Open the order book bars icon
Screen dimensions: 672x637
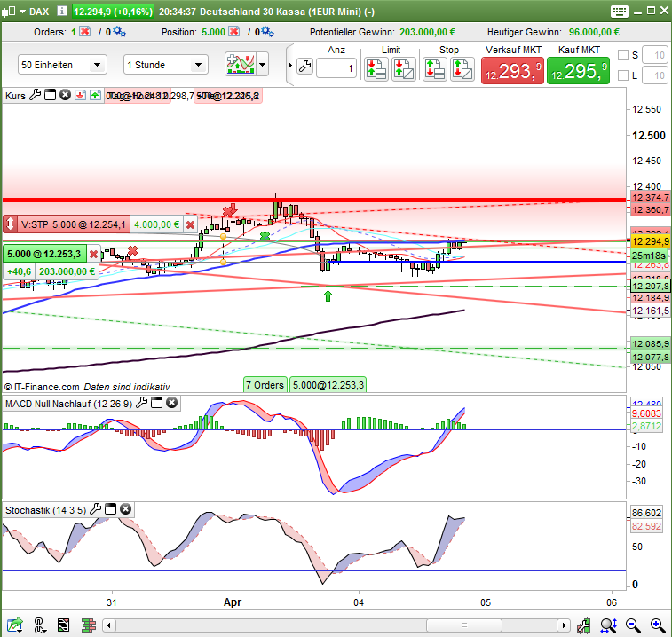click(88, 625)
